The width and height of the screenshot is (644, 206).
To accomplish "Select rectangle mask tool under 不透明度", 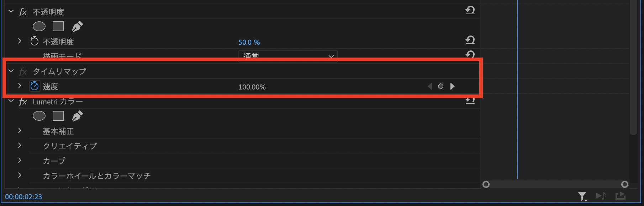I will [x=58, y=26].
